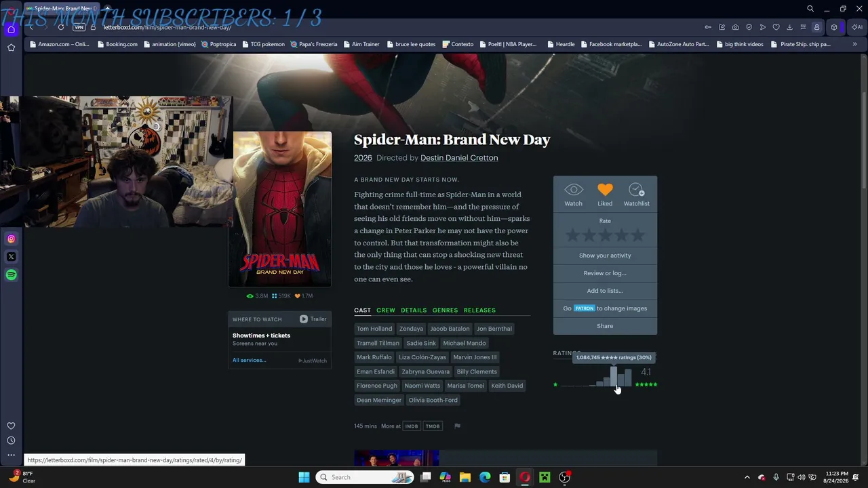Screen dimensions: 868x488
Task: Click the address bar URL
Action: pyautogui.click(x=167, y=27)
